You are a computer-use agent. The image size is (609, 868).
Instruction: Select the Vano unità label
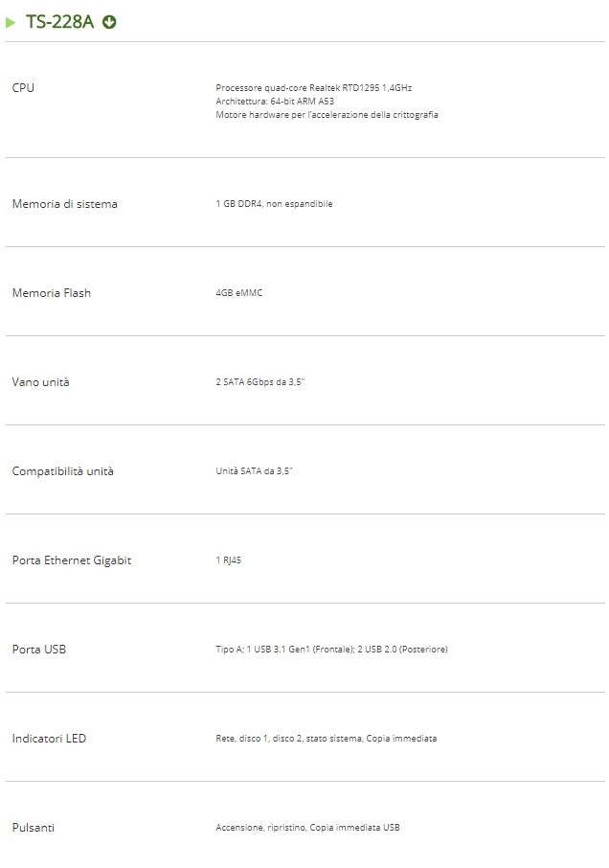40,382
